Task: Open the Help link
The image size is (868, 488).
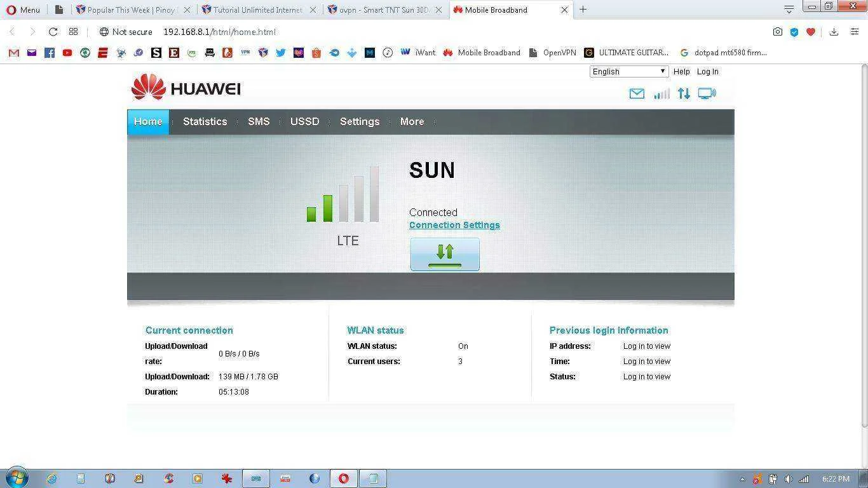Action: tap(681, 72)
